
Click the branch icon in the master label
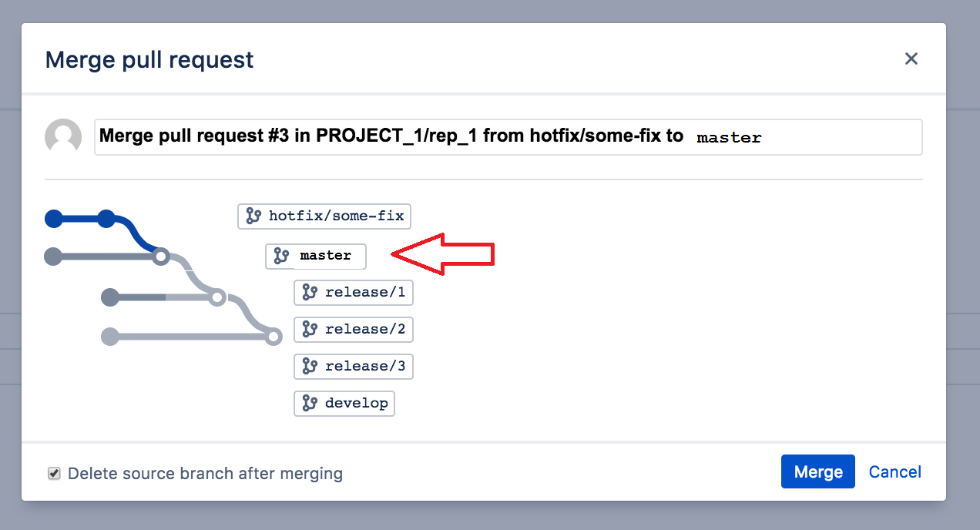[281, 257]
